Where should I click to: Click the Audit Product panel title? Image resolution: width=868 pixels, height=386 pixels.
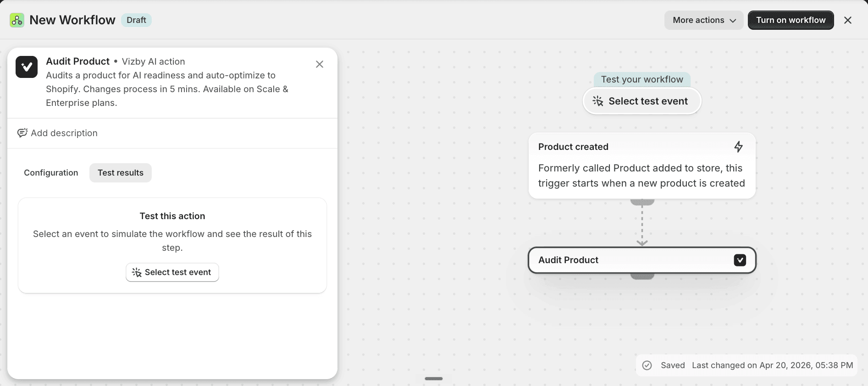point(77,61)
